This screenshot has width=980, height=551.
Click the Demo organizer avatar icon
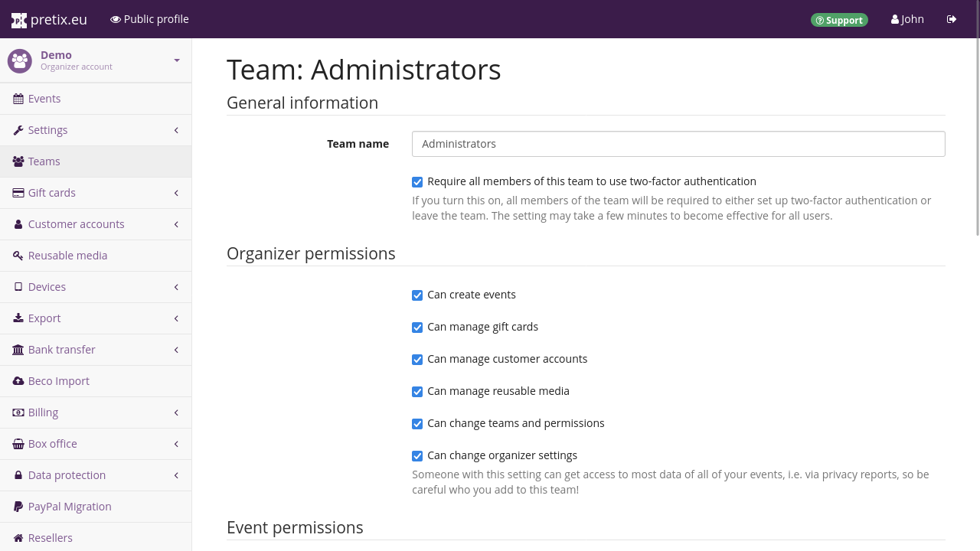pos(20,60)
